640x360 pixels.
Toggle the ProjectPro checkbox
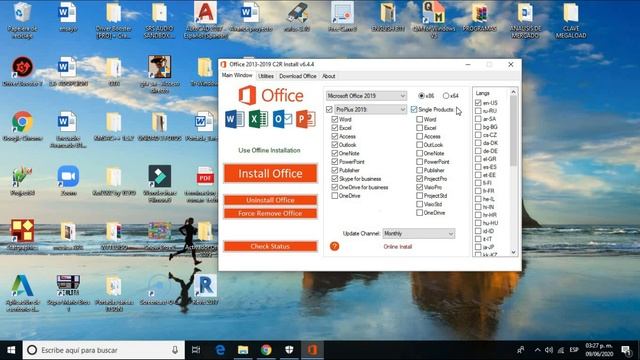tap(419, 179)
